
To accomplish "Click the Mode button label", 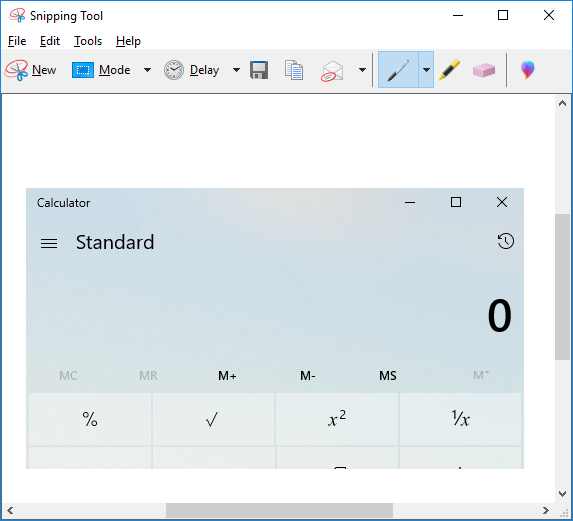I will (114, 70).
